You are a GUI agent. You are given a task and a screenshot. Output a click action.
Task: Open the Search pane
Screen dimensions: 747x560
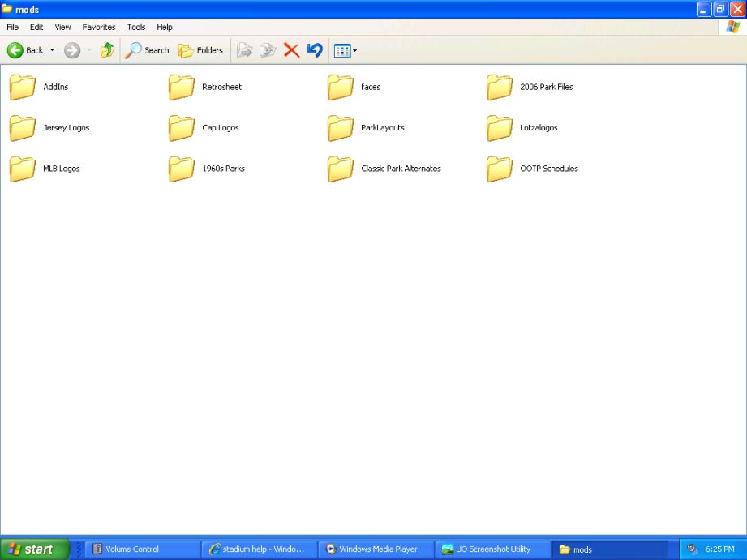click(x=147, y=50)
